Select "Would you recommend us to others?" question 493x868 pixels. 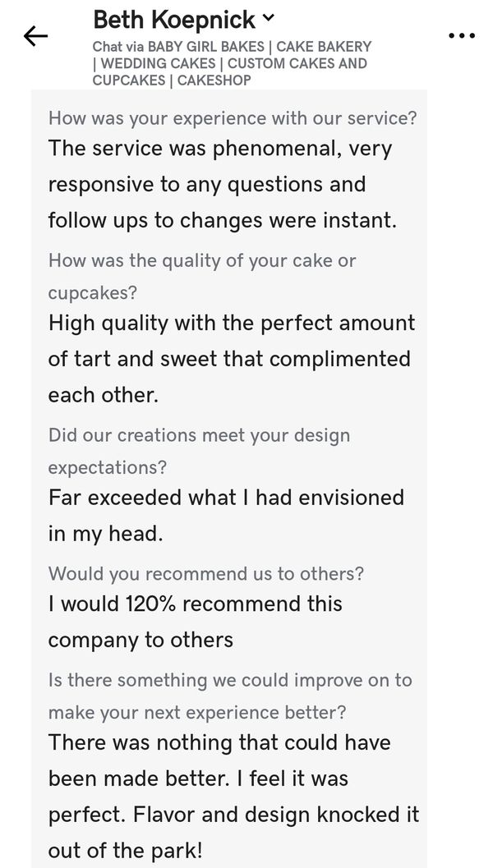click(x=206, y=573)
